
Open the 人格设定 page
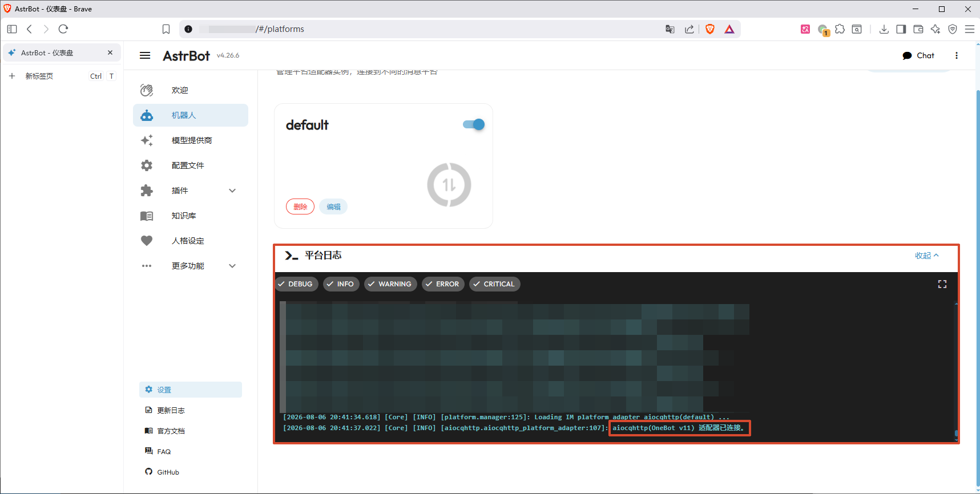tap(191, 241)
